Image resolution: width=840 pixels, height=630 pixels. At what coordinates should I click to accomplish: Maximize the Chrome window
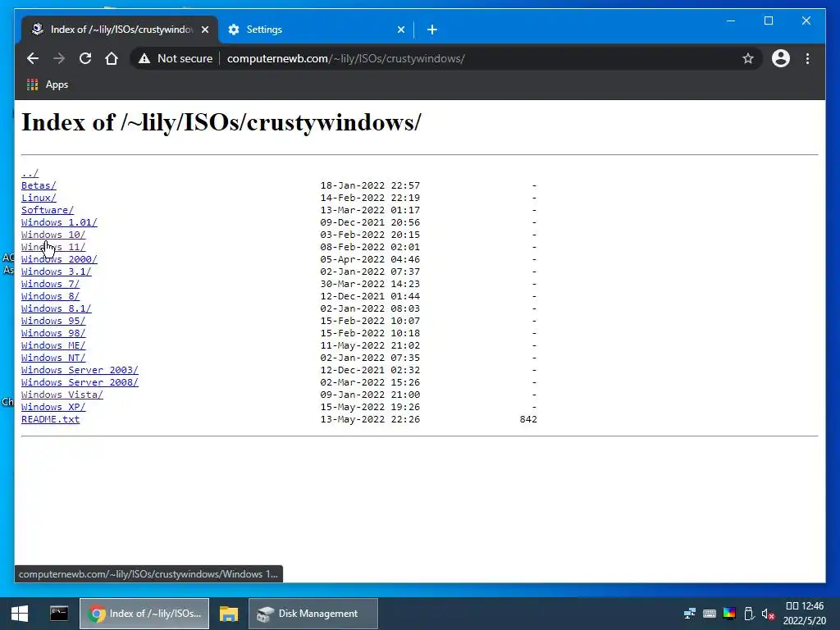768,21
